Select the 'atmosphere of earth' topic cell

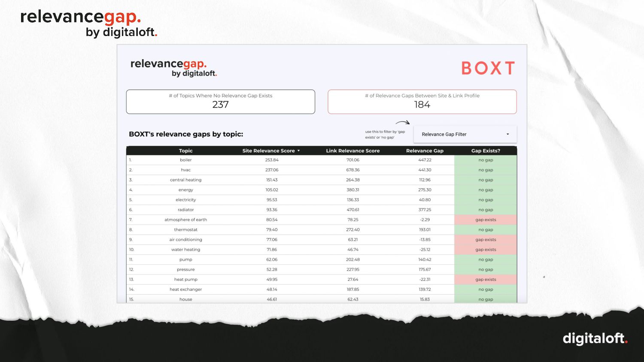(185, 220)
